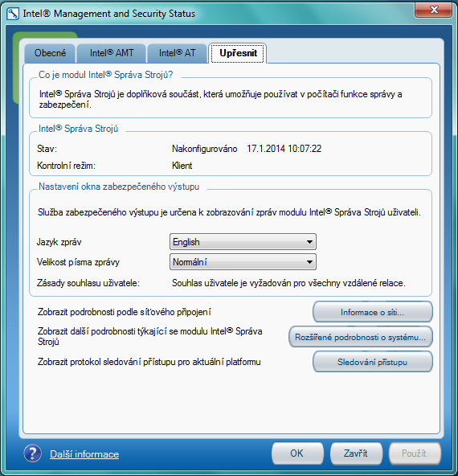Click the Souhlas uživatele je vyžadován text

click(x=288, y=283)
